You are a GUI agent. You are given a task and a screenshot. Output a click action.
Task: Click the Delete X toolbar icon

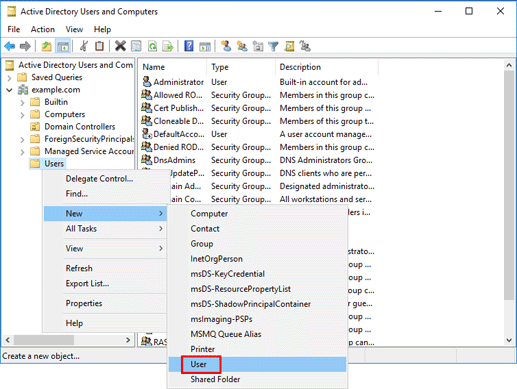coord(120,46)
